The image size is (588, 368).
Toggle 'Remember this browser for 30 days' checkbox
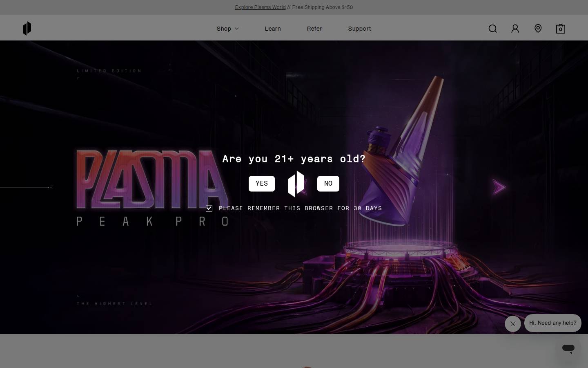(x=209, y=209)
